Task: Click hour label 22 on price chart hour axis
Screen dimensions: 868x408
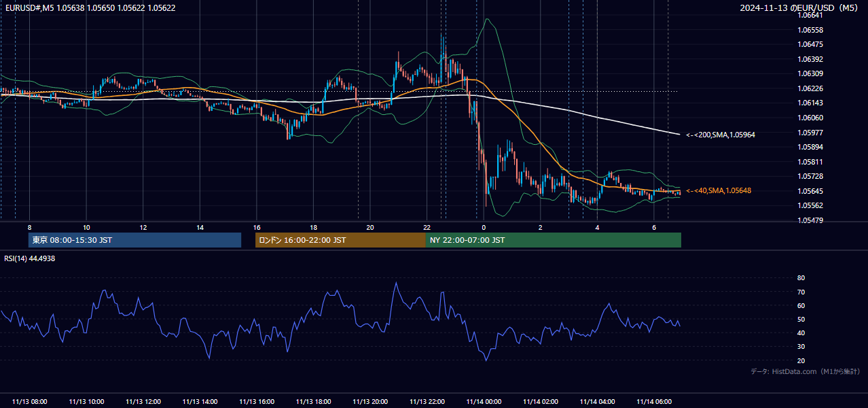Action: [427, 227]
